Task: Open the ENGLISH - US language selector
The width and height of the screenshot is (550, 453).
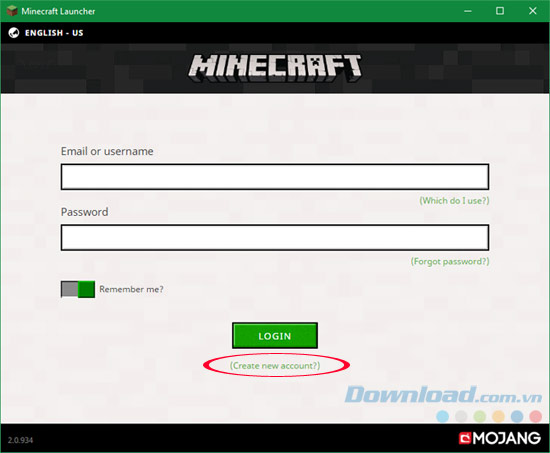Action: point(54,33)
